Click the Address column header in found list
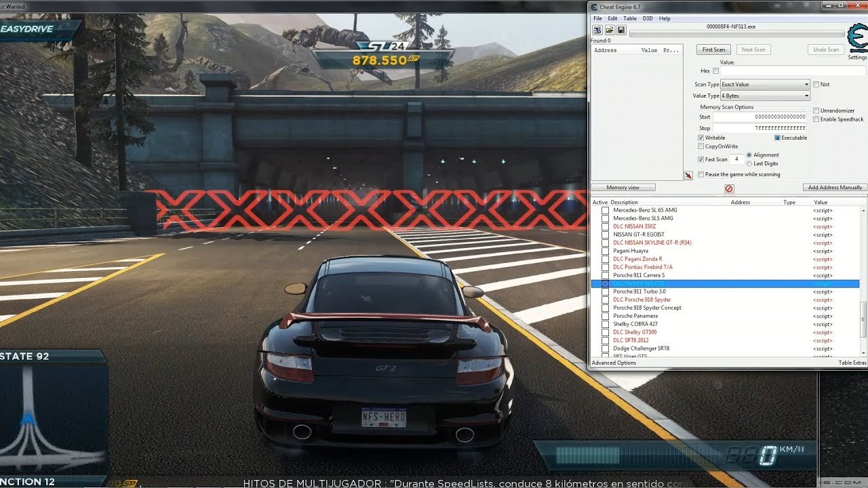 pos(605,50)
